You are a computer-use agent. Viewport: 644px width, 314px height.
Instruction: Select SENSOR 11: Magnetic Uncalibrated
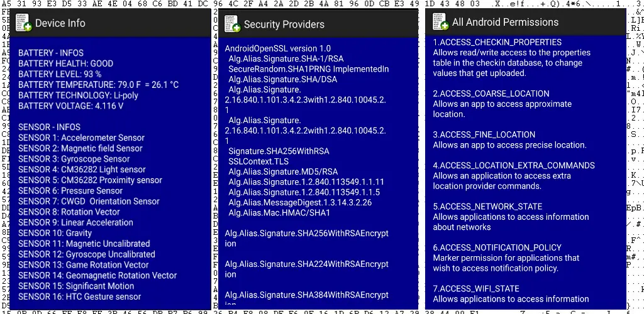point(84,244)
